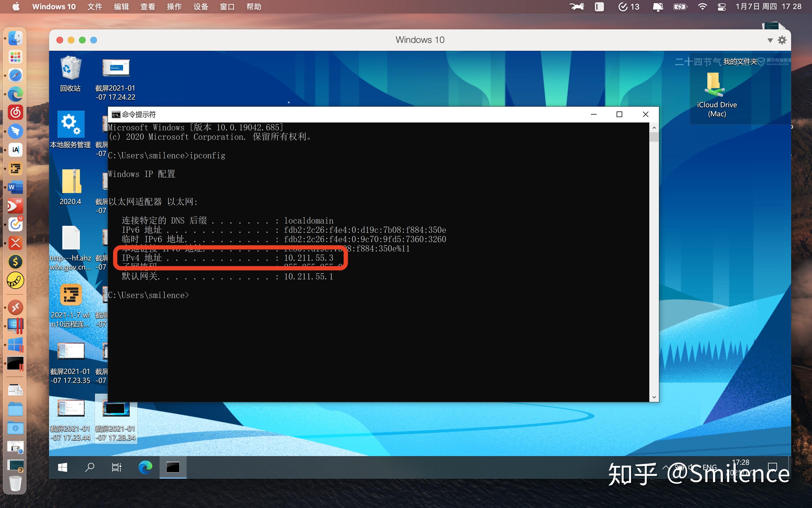Click the menu bar date and time
The image size is (812, 508).
coord(768,7)
